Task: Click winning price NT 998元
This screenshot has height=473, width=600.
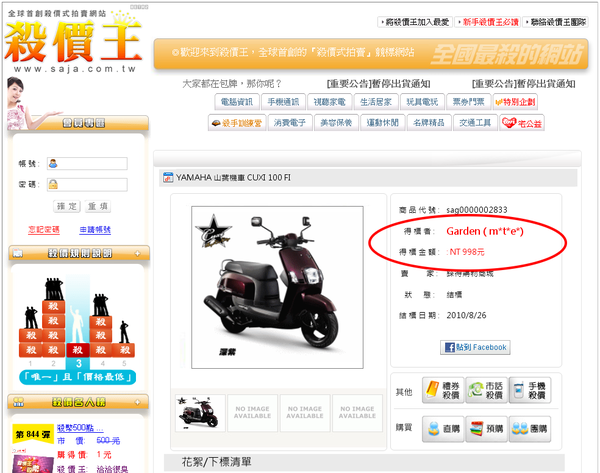Action: click(466, 252)
